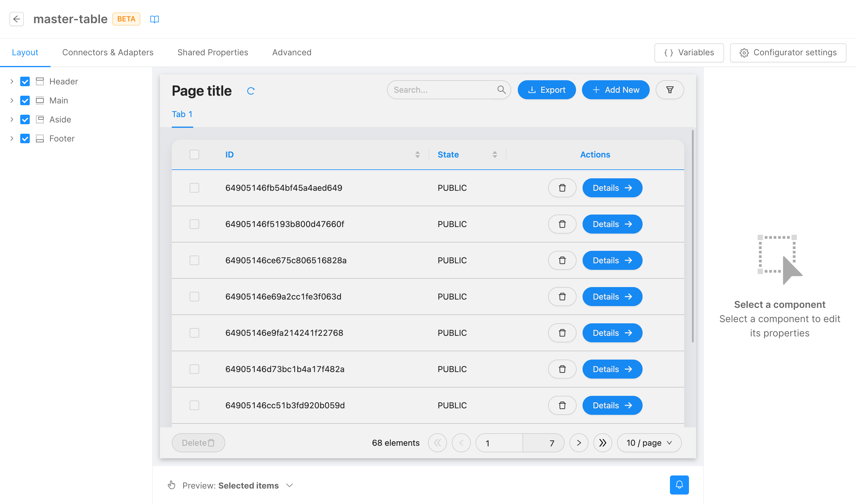Switch to the Connectors & Adapters tab
The width and height of the screenshot is (856, 504).
point(108,52)
